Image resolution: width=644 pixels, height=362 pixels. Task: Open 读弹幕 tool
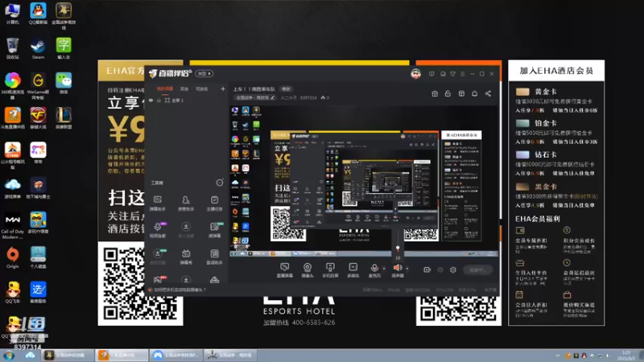pos(214,230)
